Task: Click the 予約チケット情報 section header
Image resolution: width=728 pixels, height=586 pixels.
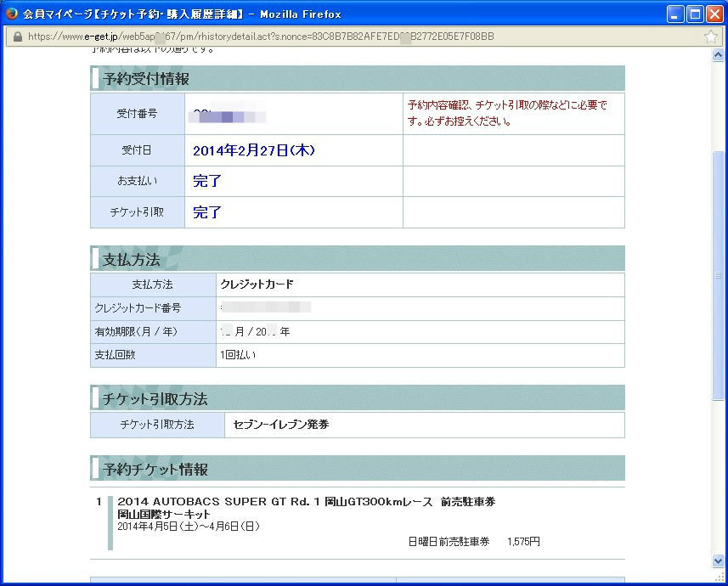Action: 358,469
